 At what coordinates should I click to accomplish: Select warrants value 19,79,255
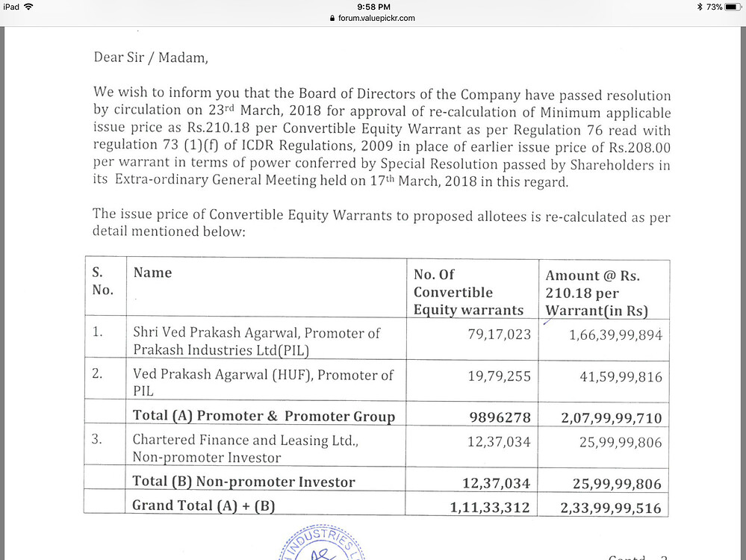(x=499, y=376)
